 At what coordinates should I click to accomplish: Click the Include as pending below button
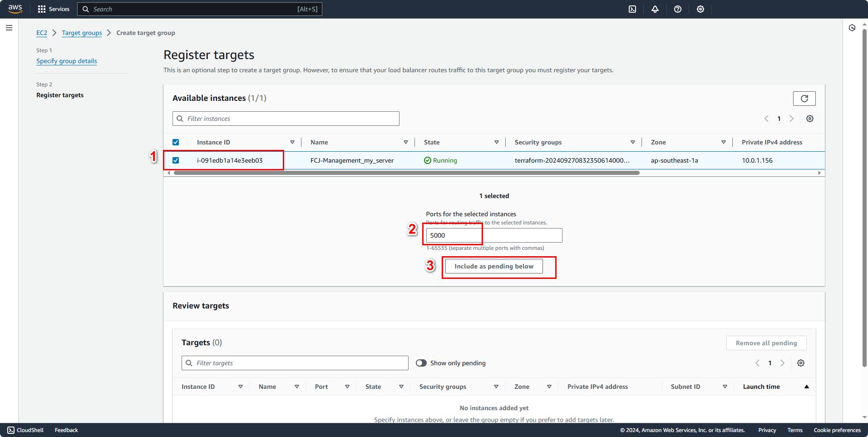pos(494,266)
